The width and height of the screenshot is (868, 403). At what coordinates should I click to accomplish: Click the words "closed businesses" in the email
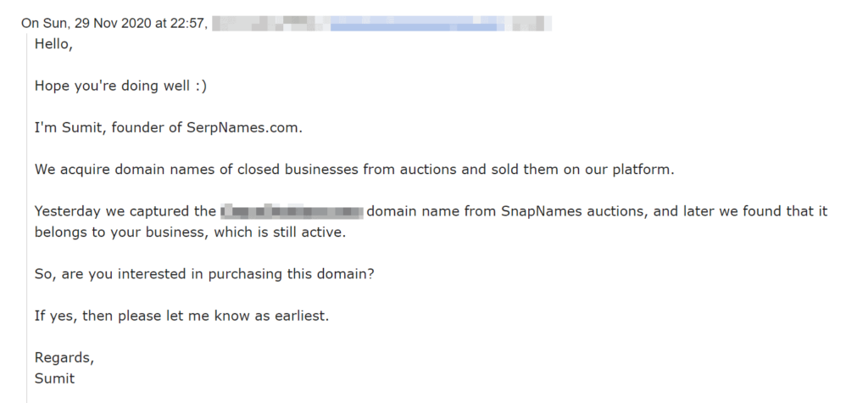coord(298,169)
